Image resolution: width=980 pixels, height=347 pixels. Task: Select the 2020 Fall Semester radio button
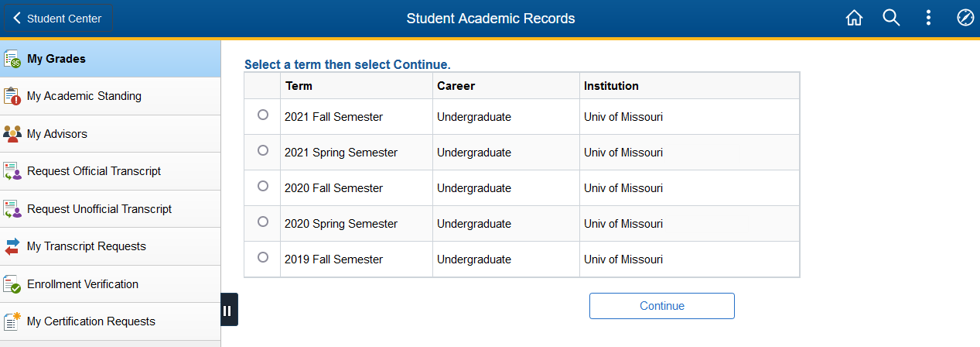point(263,186)
